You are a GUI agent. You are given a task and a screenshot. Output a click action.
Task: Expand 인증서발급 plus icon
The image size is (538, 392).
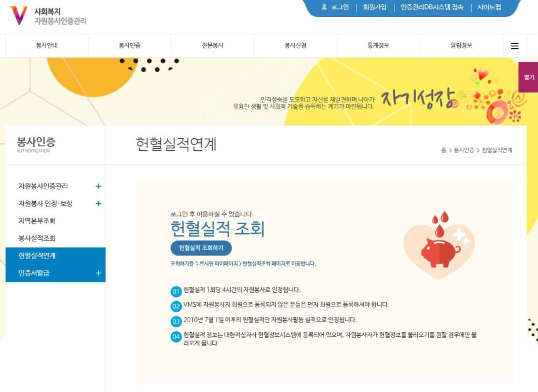coord(98,273)
